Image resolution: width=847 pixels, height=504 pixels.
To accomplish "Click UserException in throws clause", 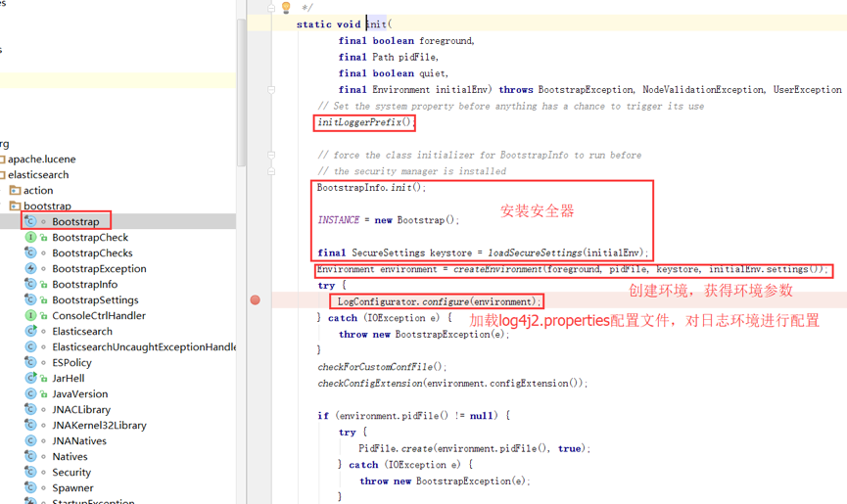I will (807, 90).
